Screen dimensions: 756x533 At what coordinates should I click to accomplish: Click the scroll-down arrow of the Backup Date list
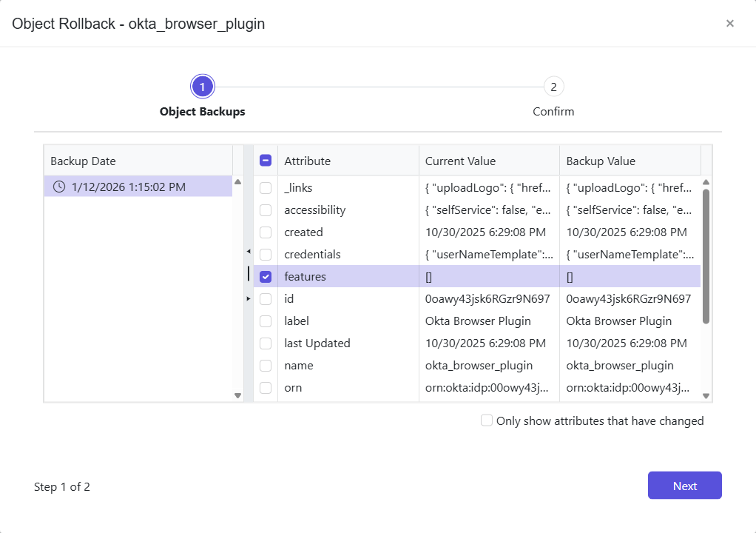click(238, 395)
